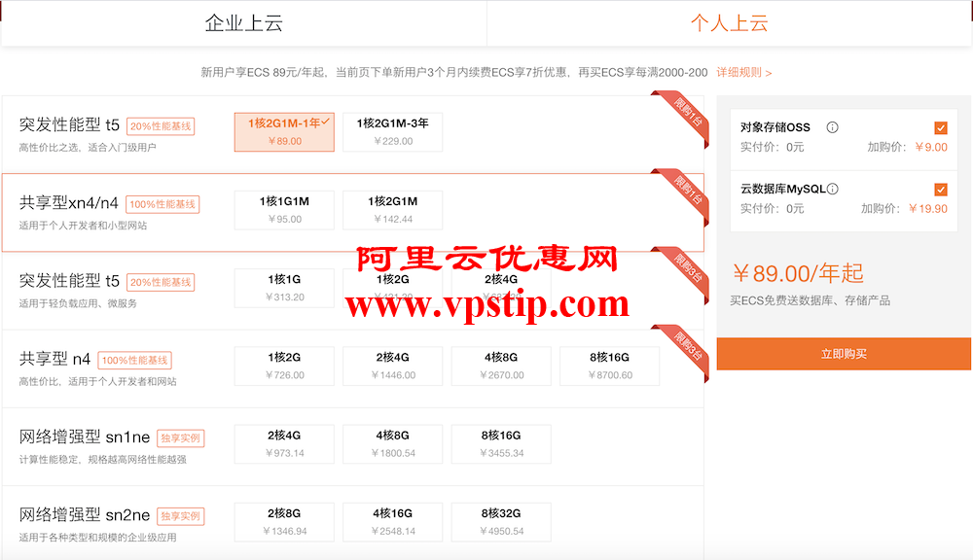Select sn1ne 2核4G ¥973.14 option

284,444
